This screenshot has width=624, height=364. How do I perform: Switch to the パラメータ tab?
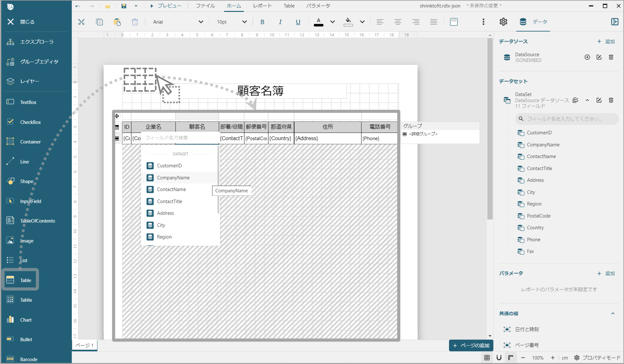(x=318, y=6)
